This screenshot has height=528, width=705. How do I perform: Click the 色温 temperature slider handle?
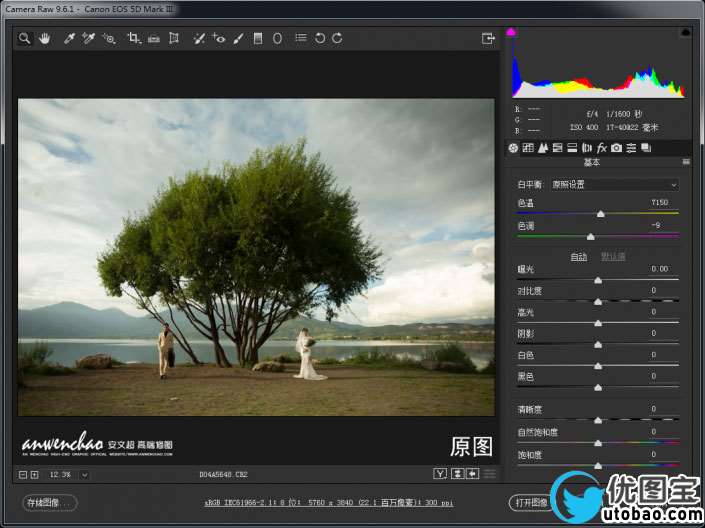[x=601, y=214]
